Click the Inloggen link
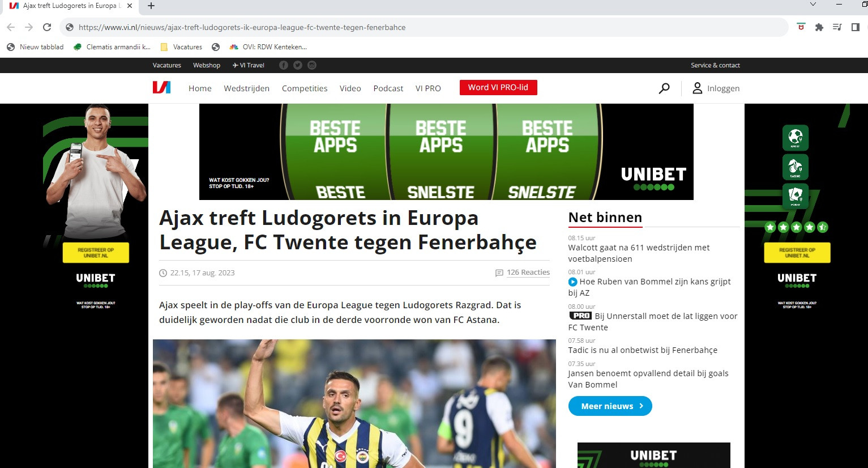 pyautogui.click(x=723, y=88)
